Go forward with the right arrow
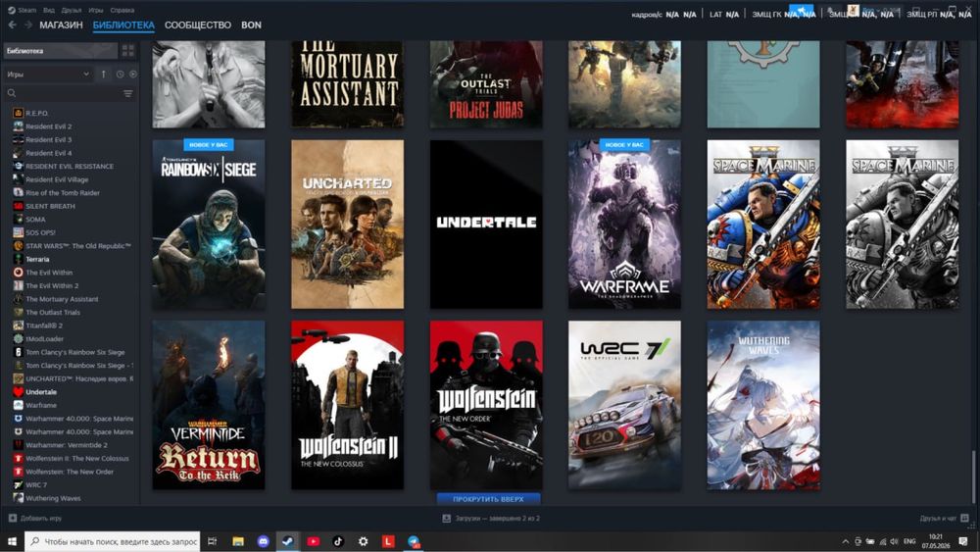The image size is (980, 552). tap(28, 25)
